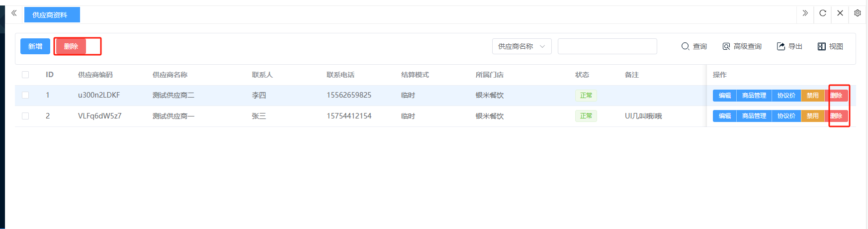Check the row for 测试供应商二
Viewport: 868px width, 229px height.
coord(25,95)
